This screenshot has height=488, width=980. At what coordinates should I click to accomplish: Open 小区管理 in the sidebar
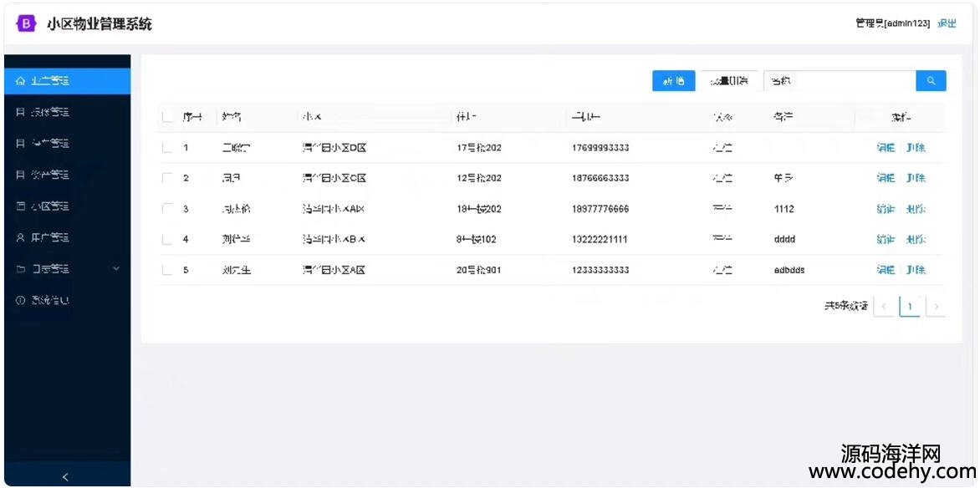point(67,206)
